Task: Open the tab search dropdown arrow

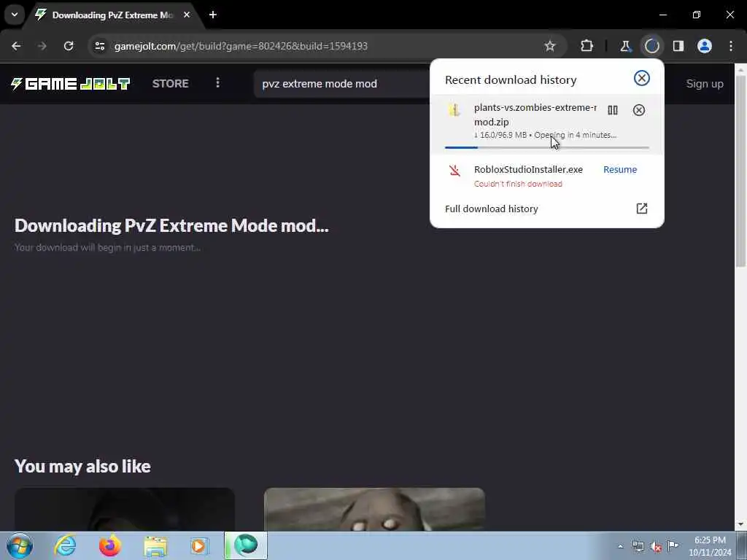Action: tap(15, 15)
